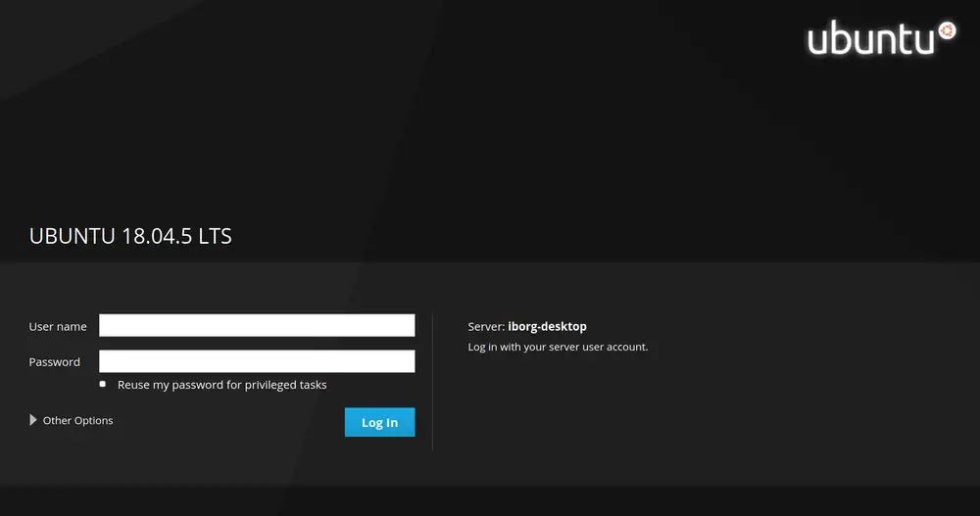Expand the Other Options disclosure triangle
This screenshot has width=980, height=516.
click(x=34, y=421)
